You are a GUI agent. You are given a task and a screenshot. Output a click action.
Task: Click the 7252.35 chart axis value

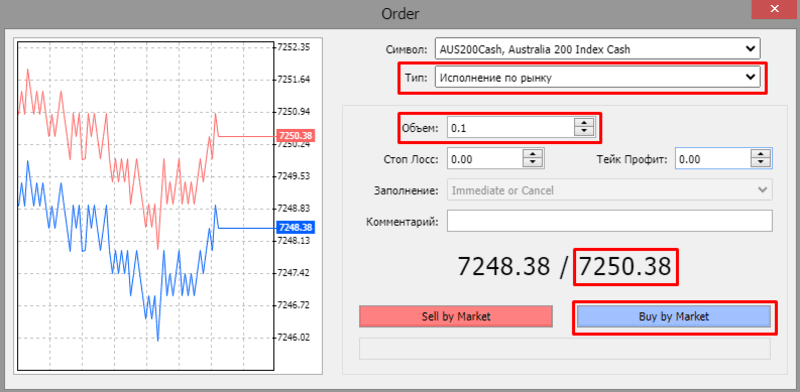(x=293, y=47)
